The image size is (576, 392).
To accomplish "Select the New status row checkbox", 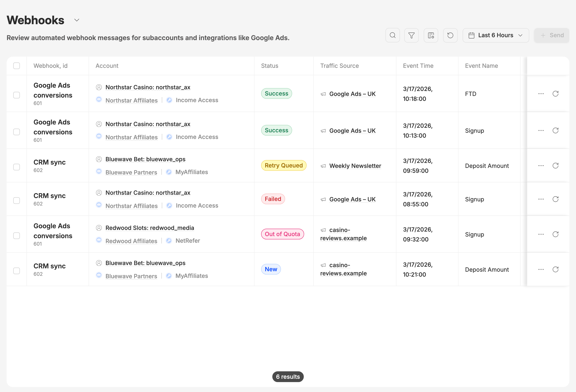I will pyautogui.click(x=17, y=271).
